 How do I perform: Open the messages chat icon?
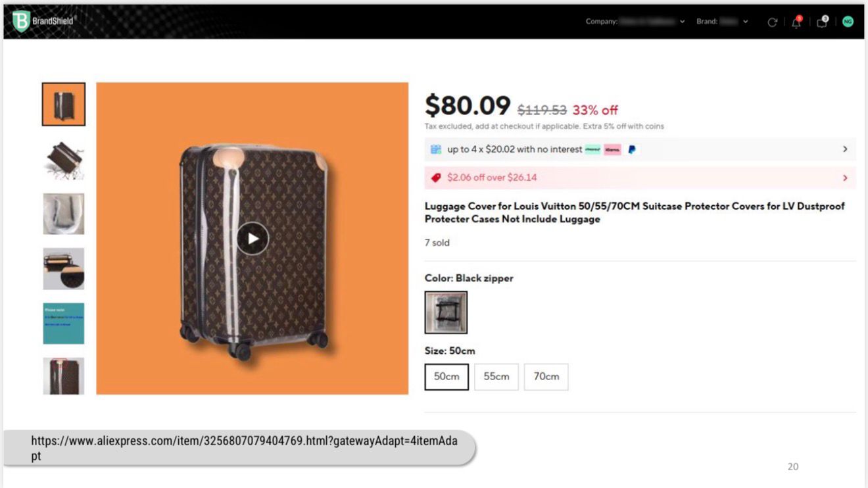pyautogui.click(x=822, y=22)
